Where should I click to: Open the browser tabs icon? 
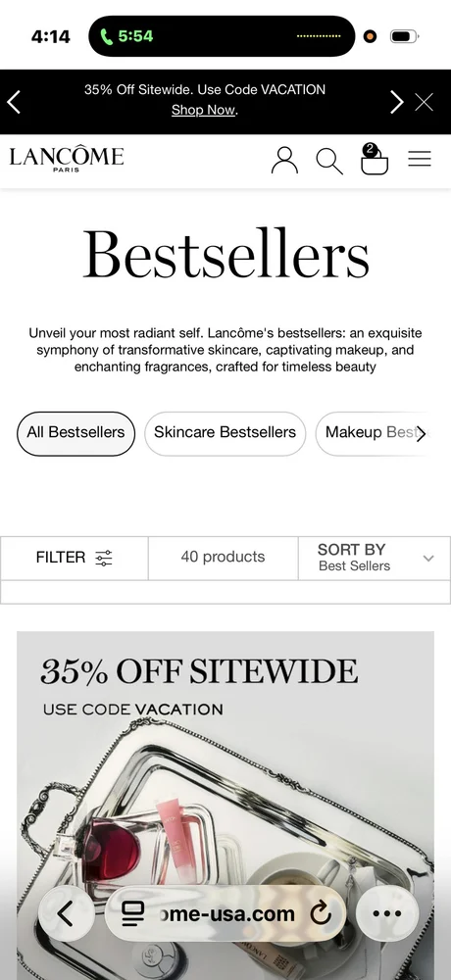132,913
